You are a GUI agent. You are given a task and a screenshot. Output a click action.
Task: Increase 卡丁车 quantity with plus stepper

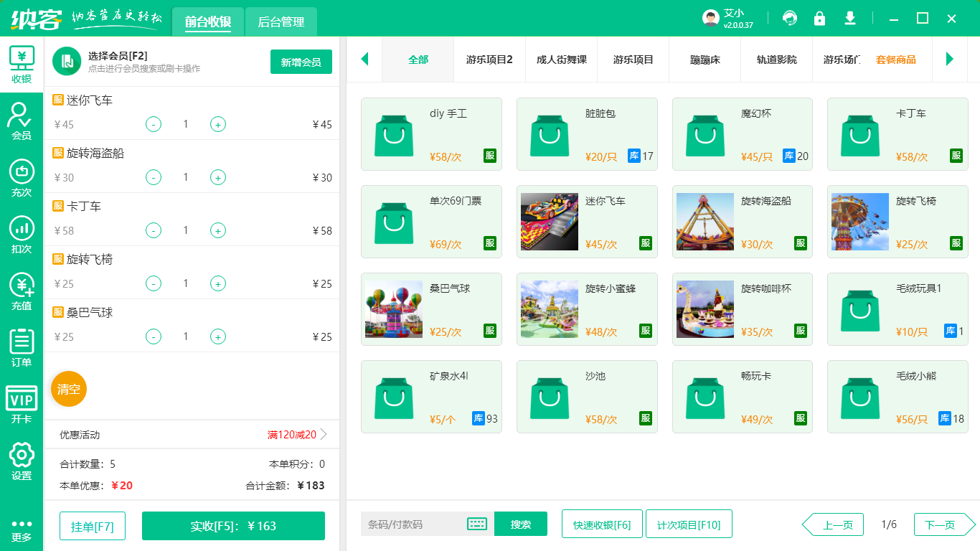(x=217, y=230)
